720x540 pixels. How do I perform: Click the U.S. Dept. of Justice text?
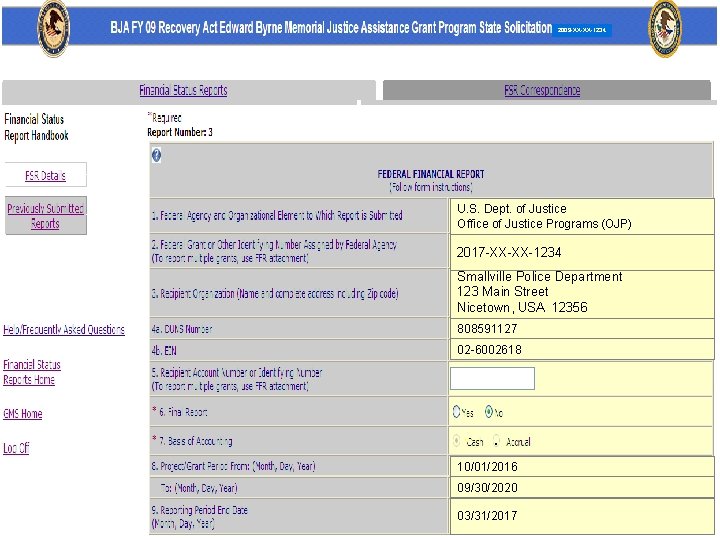(x=512, y=209)
